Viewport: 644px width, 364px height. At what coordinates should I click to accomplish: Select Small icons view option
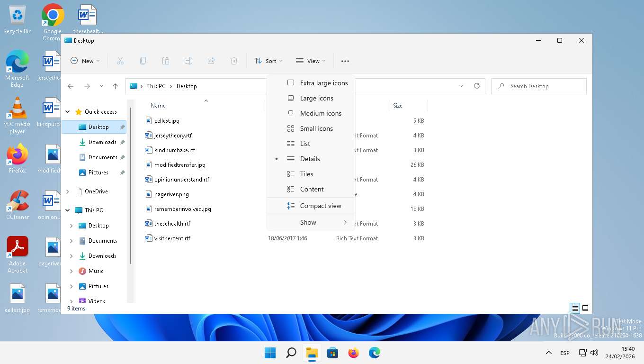(311, 128)
